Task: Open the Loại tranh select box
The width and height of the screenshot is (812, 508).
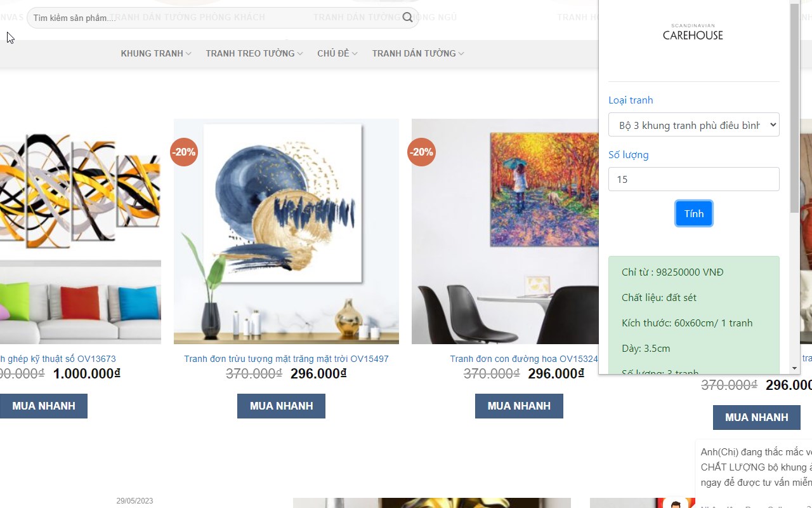Action: pyautogui.click(x=693, y=125)
